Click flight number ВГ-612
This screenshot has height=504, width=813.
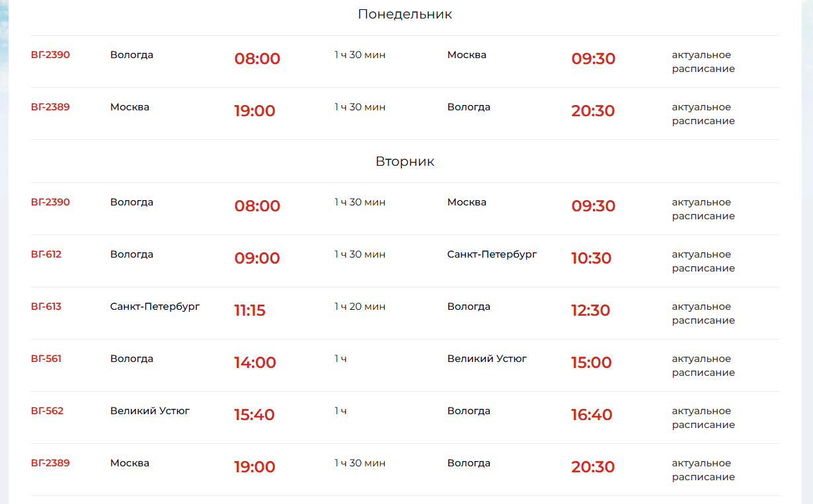tap(46, 254)
